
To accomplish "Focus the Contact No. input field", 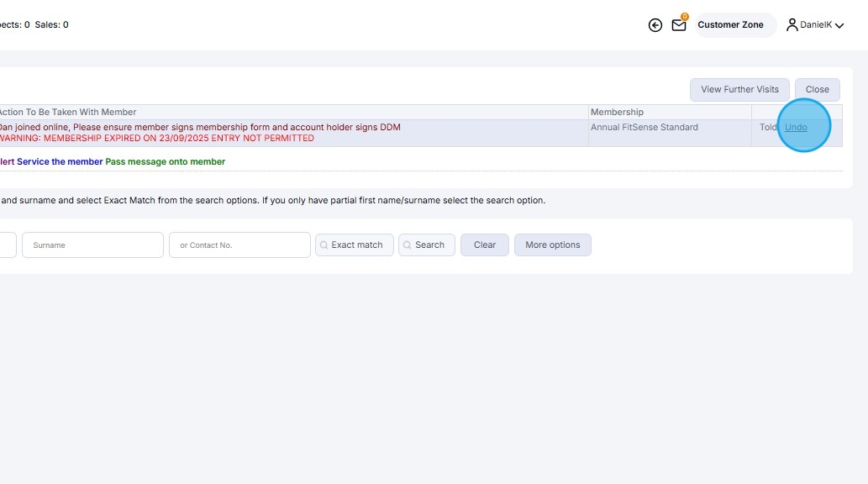I will click(x=239, y=245).
